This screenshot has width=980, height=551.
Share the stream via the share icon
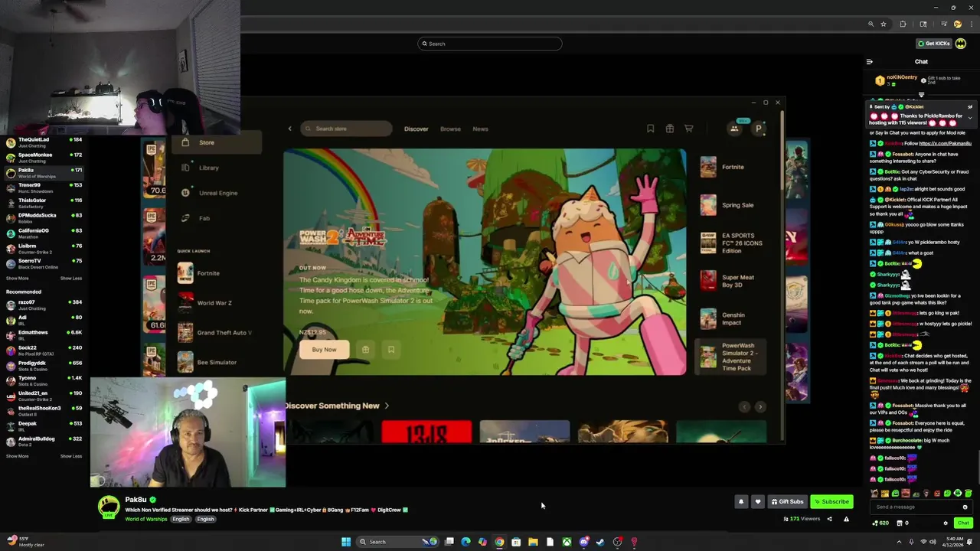point(829,519)
